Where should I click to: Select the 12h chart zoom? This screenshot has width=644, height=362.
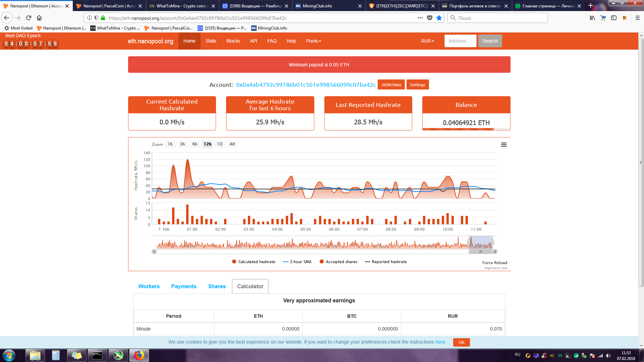[x=208, y=144]
